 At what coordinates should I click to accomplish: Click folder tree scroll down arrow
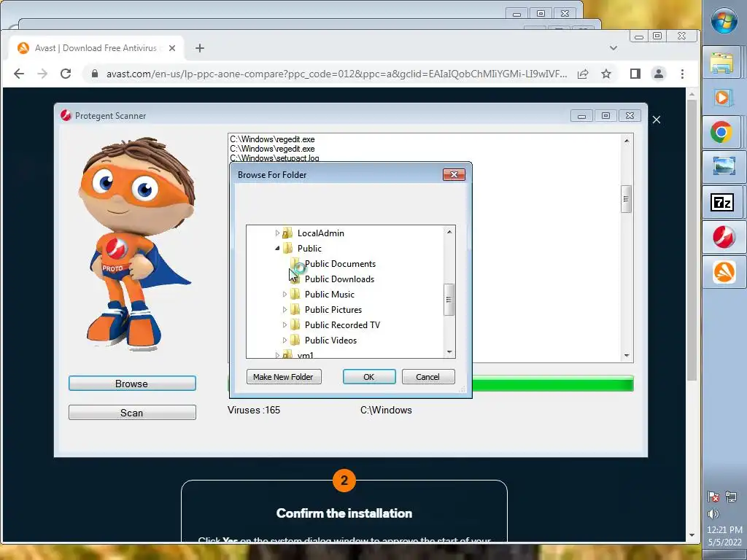tap(449, 352)
